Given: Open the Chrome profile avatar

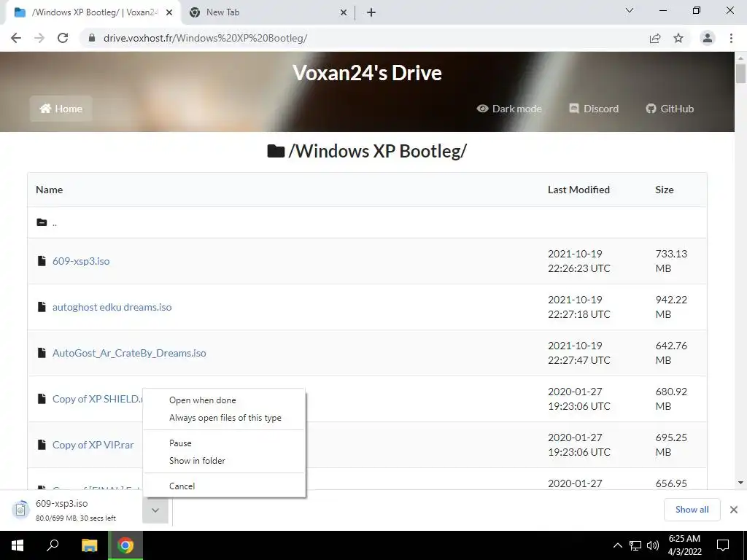Looking at the screenshot, I should pyautogui.click(x=708, y=38).
